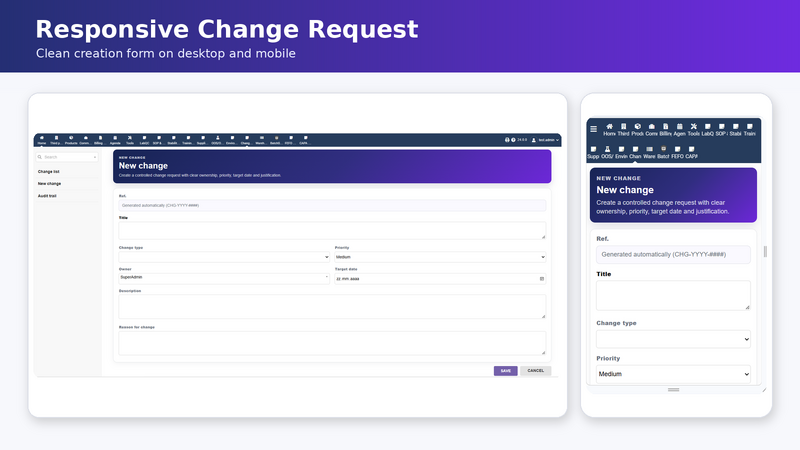Viewport: 800px width, 450px height.
Task: Open the test.admin user dropdown
Action: tap(545, 140)
